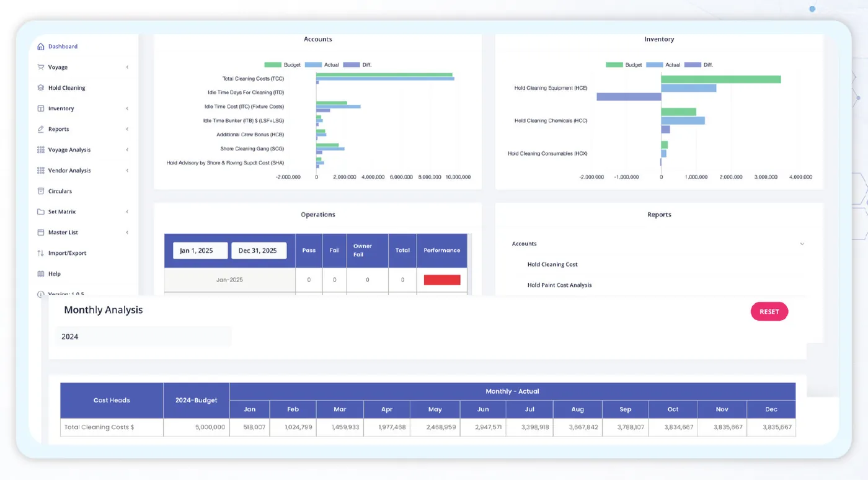The width and height of the screenshot is (868, 480).
Task: Click the Jan 1, 2025 start date field
Action: [x=200, y=251]
